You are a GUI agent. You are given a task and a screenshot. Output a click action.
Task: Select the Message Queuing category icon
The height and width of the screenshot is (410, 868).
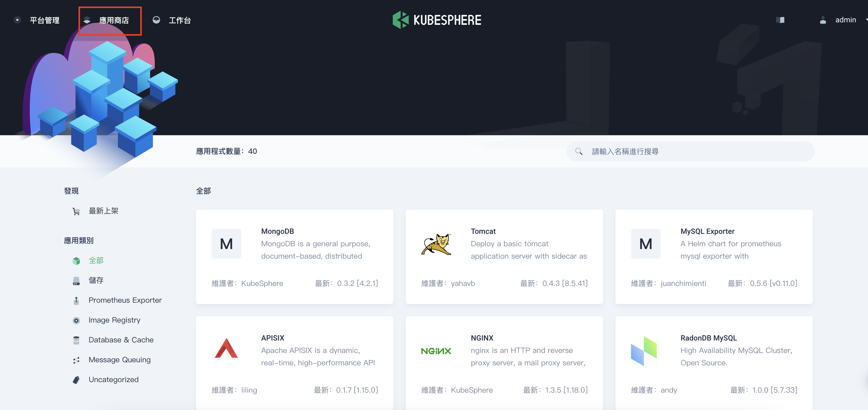[76, 360]
